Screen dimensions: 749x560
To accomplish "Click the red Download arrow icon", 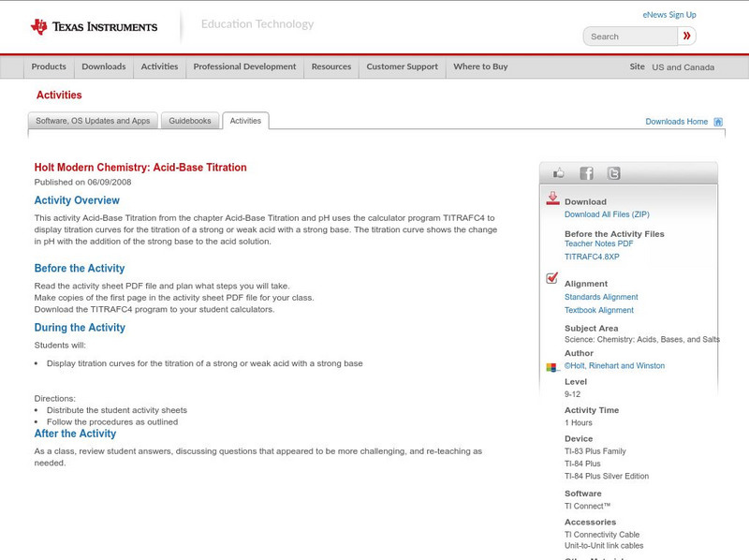I will (552, 199).
